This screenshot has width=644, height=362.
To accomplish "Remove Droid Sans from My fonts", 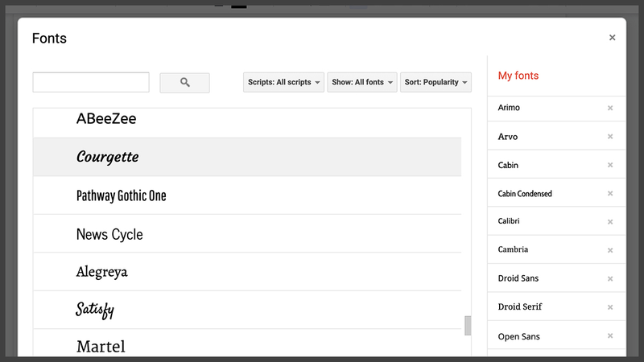I will click(610, 278).
